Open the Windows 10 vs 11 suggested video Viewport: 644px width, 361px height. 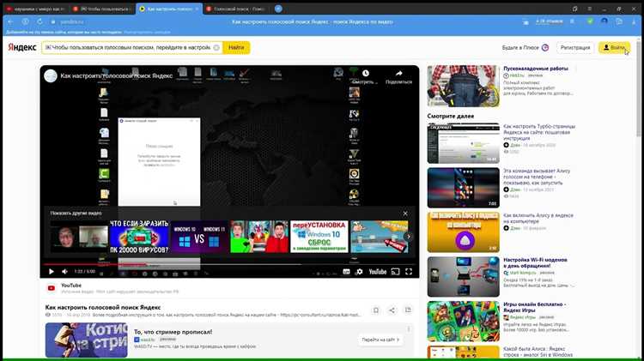tap(198, 237)
